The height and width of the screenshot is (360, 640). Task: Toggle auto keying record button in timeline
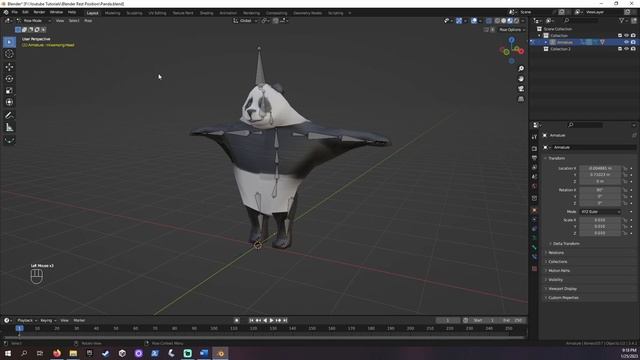236,320
